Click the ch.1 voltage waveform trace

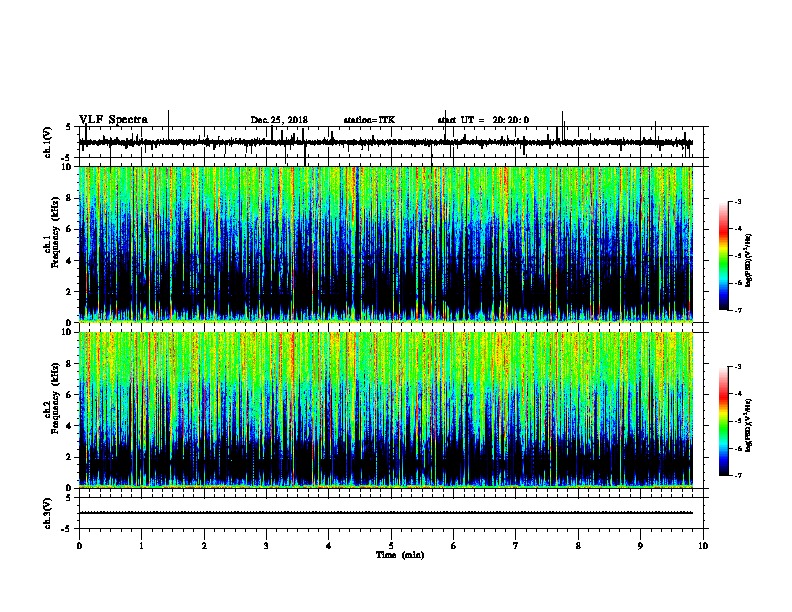click(385, 142)
